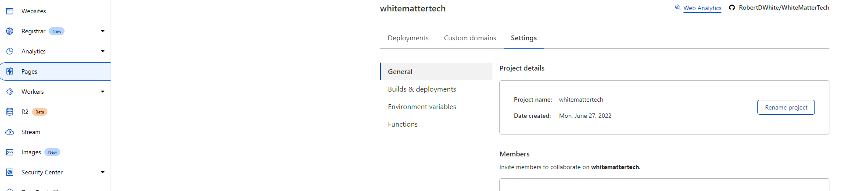Expand the Registrar submenu arrow
The image size is (868, 191).
click(x=103, y=31)
